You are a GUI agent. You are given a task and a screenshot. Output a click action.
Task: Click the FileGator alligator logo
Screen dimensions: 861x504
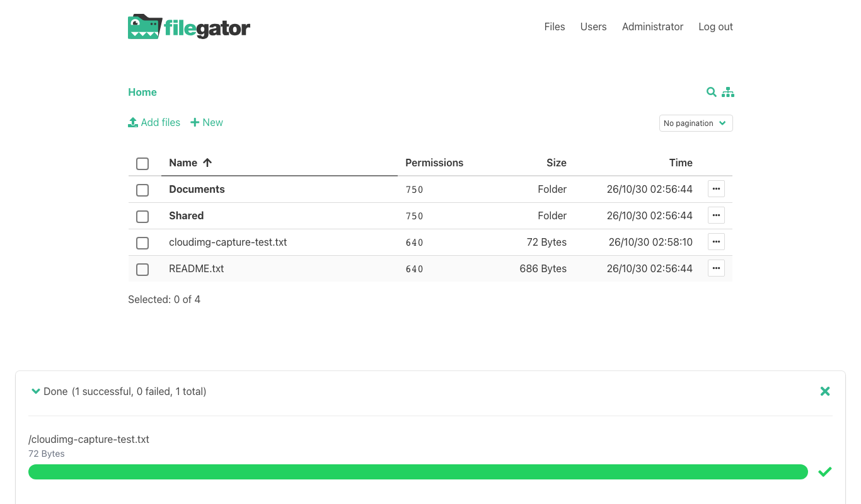tap(189, 26)
